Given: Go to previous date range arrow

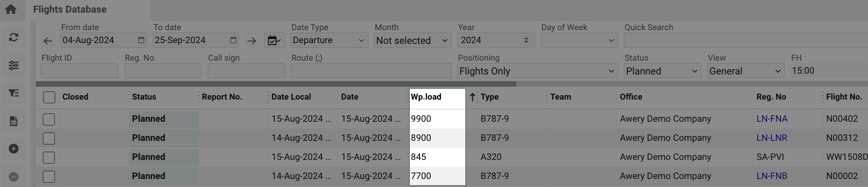Looking at the screenshot, I should (x=48, y=41).
